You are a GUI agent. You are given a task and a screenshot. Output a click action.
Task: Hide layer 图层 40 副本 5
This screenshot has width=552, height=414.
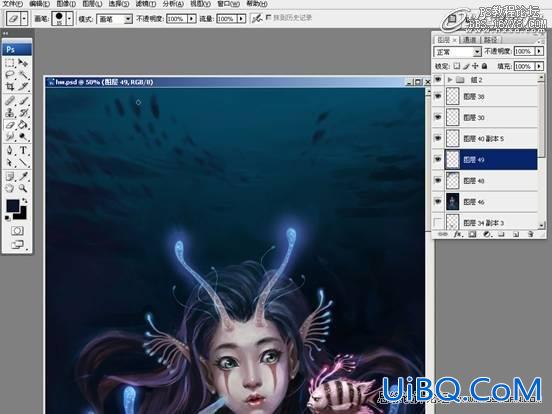pyautogui.click(x=438, y=138)
